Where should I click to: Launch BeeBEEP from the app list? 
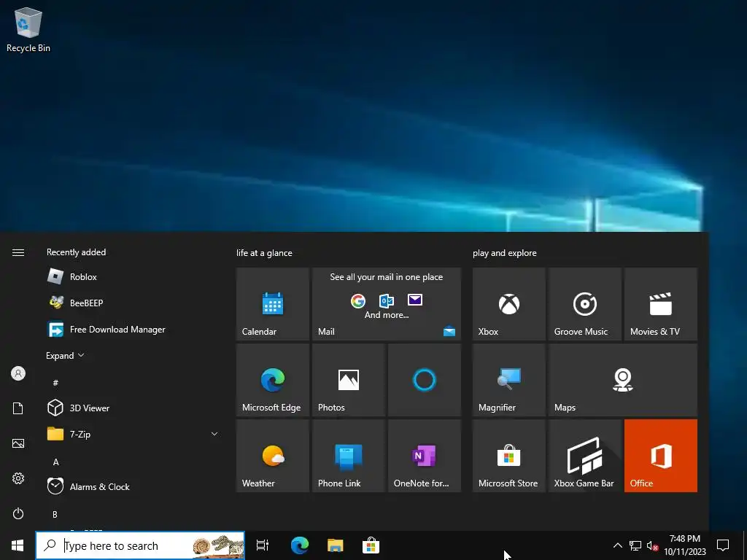click(132, 303)
